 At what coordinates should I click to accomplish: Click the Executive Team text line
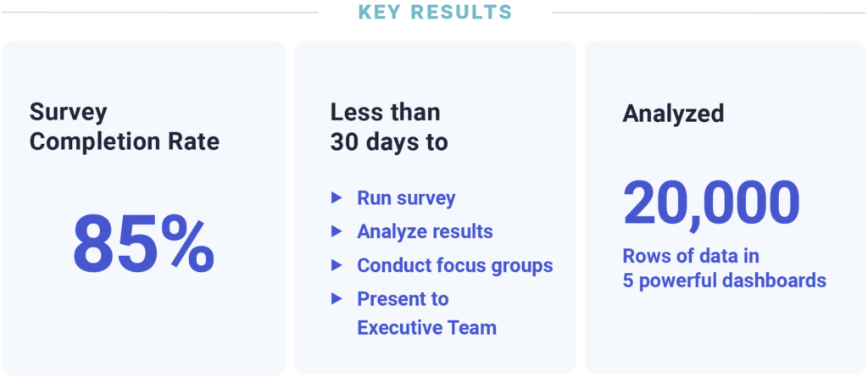click(x=427, y=328)
